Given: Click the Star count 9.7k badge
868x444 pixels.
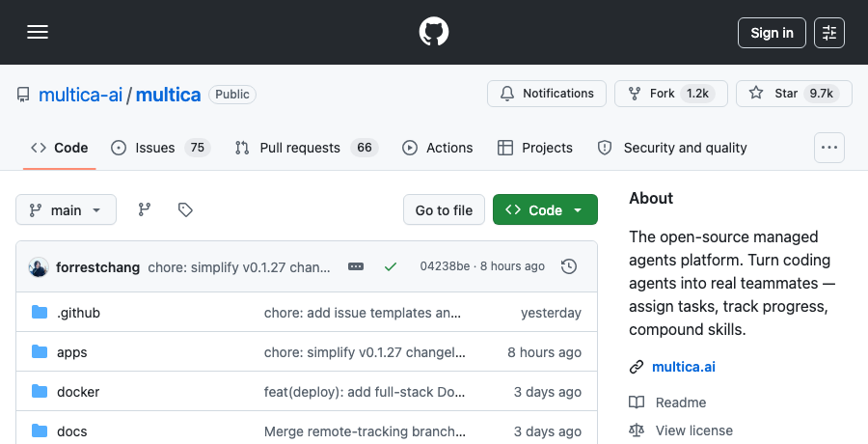Looking at the screenshot, I should [x=822, y=94].
